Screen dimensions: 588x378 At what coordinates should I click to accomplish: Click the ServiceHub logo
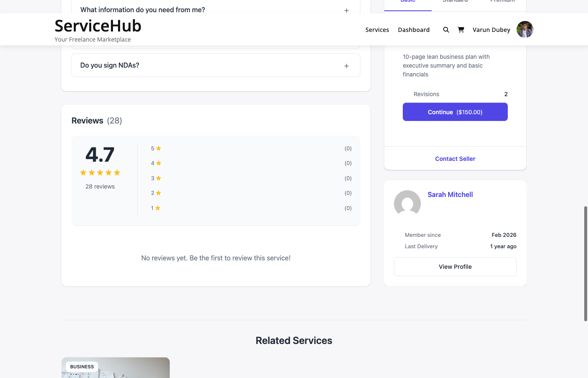(97, 26)
